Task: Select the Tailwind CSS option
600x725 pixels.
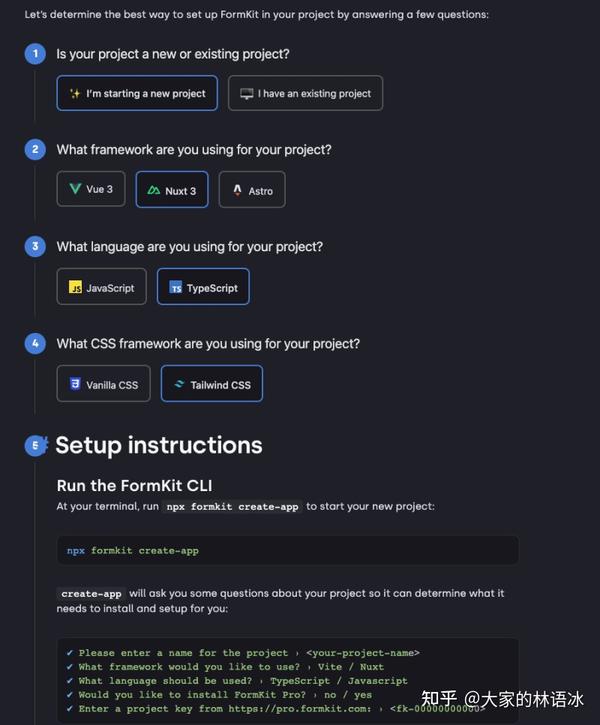Action: [212, 384]
